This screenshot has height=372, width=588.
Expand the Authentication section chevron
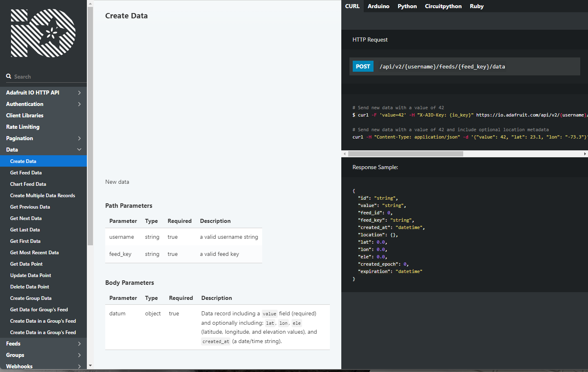click(79, 104)
